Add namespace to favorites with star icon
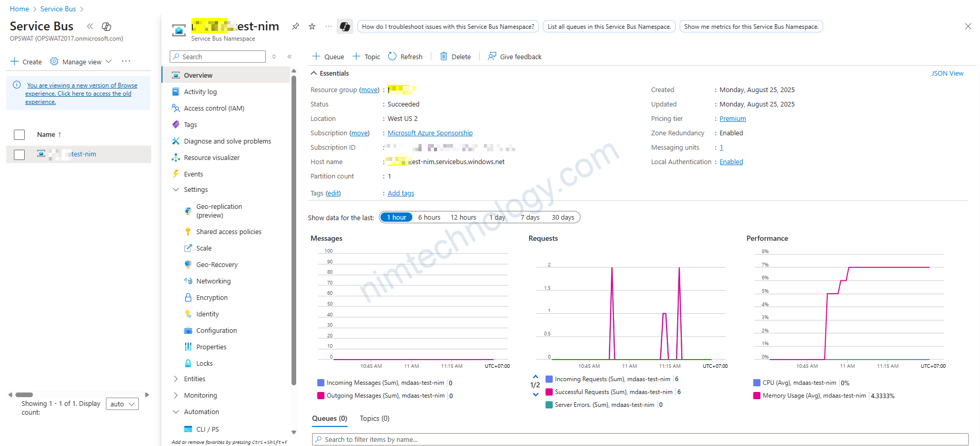 pyautogui.click(x=312, y=26)
